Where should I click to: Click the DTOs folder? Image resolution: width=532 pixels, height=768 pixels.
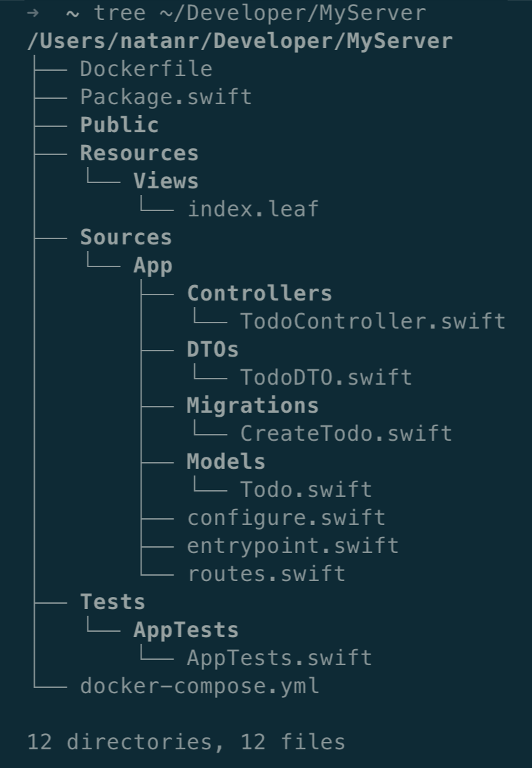click(x=212, y=349)
